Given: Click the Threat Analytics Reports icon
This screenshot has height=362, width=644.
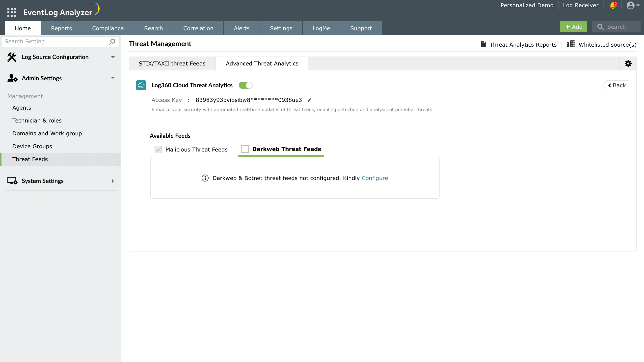Looking at the screenshot, I should (483, 44).
